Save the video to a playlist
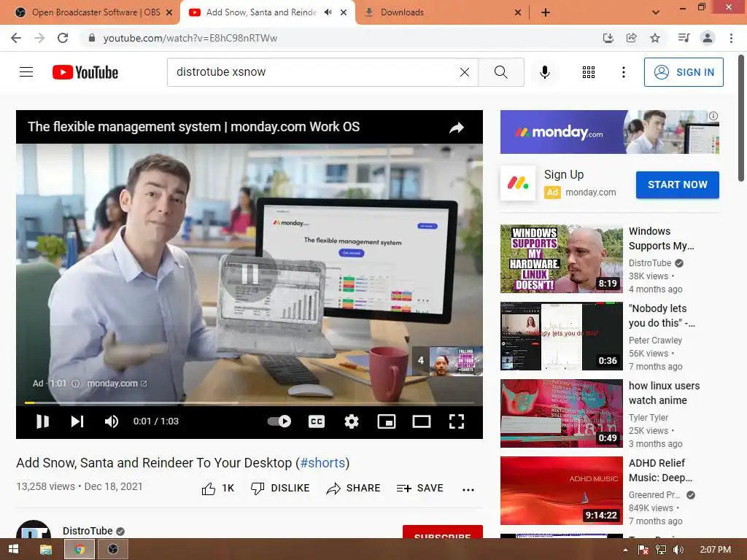 [x=419, y=488]
